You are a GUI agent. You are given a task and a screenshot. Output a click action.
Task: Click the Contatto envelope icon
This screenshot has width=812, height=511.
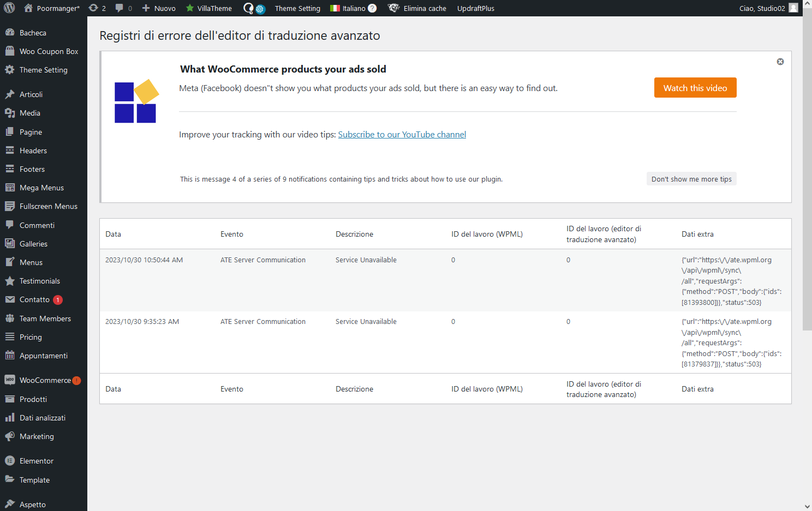coord(10,299)
